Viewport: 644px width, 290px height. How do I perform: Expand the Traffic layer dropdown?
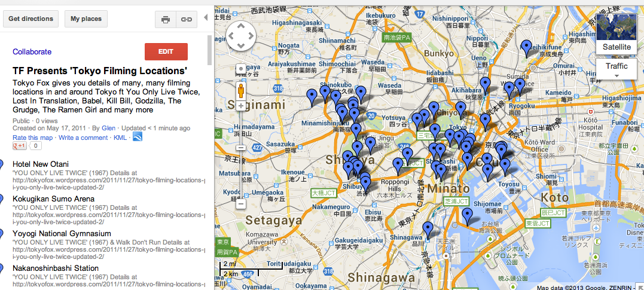pyautogui.click(x=616, y=69)
